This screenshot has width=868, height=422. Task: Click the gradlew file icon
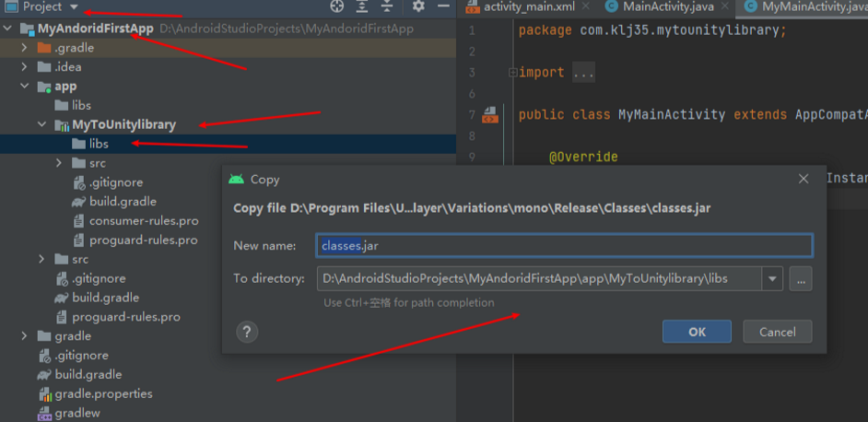tap(43, 413)
